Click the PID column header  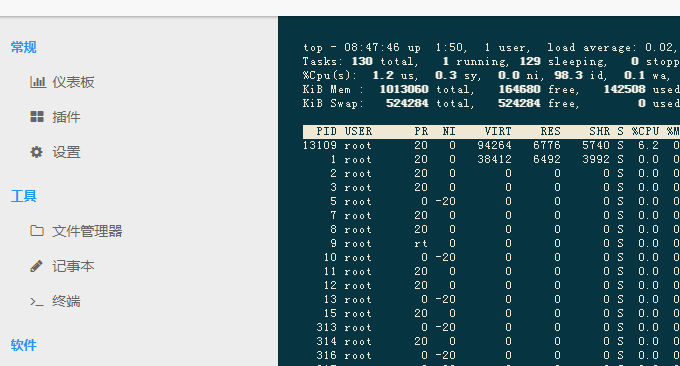pyautogui.click(x=327, y=131)
